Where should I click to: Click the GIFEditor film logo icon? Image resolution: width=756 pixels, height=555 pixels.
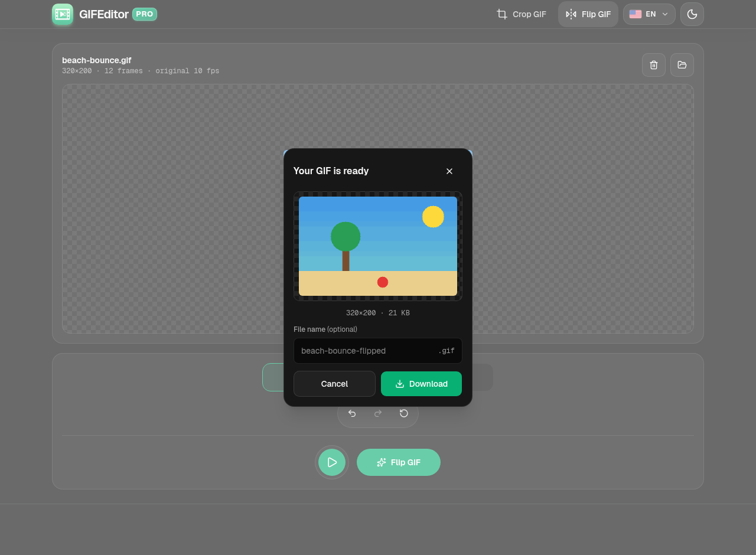[63, 14]
